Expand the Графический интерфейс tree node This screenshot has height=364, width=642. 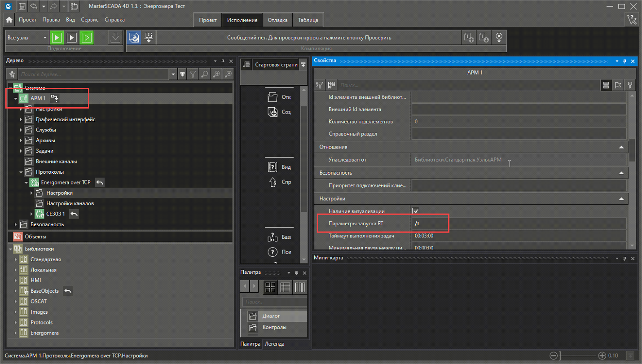click(21, 119)
